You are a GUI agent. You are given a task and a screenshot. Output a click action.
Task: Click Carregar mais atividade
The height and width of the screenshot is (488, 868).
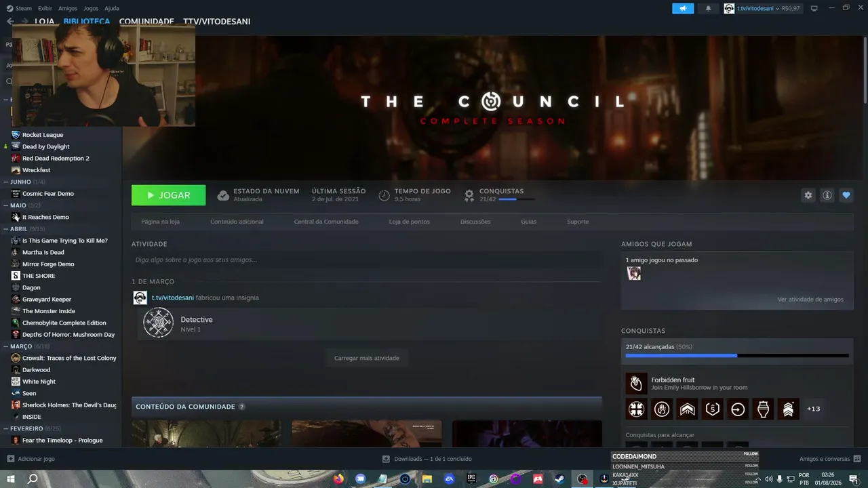point(367,358)
